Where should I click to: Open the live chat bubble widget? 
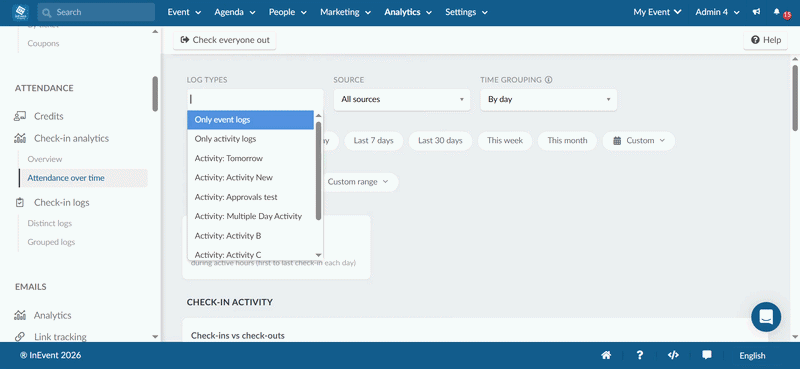click(x=766, y=317)
